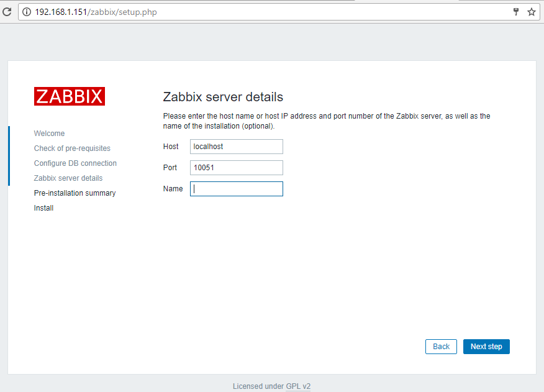Go back with the Back button
The image size is (544, 392).
click(441, 347)
